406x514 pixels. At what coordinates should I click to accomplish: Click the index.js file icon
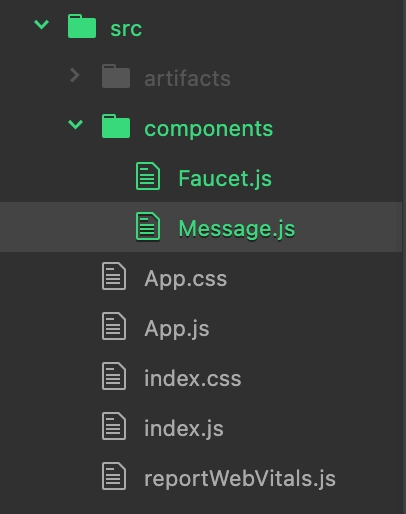114,426
